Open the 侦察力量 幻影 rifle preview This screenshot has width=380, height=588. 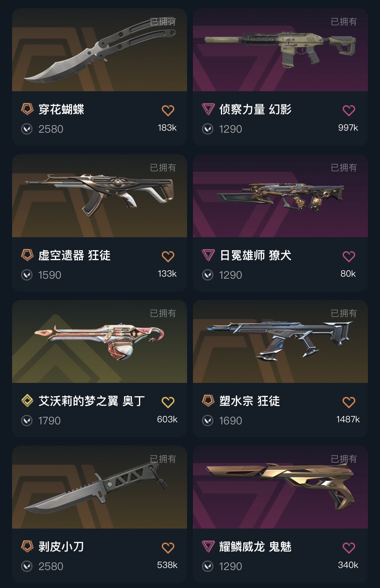click(280, 50)
